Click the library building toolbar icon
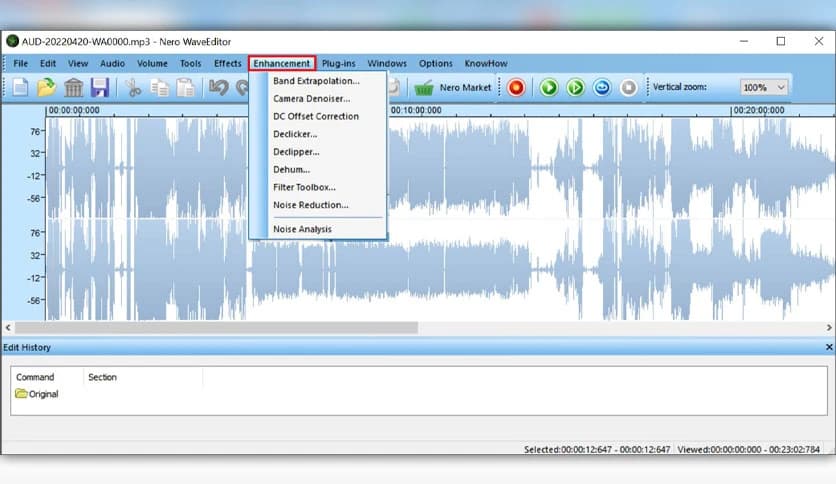Image resolution: width=836 pixels, height=484 pixels. 74,87
